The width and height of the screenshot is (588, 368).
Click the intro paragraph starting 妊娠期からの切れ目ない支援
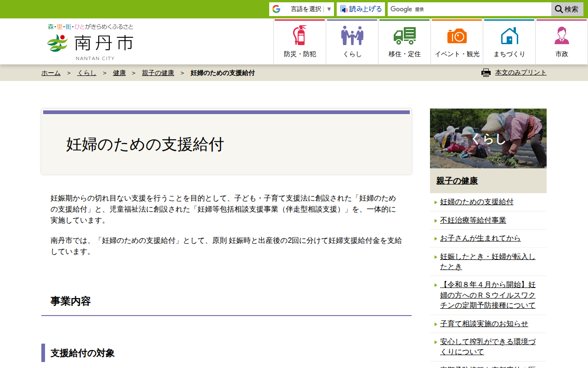pos(224,209)
